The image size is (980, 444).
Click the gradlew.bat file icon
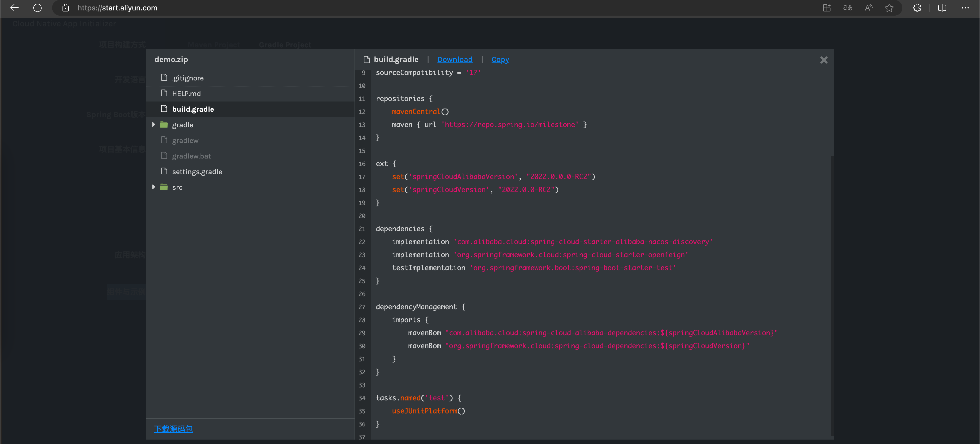pyautogui.click(x=164, y=155)
